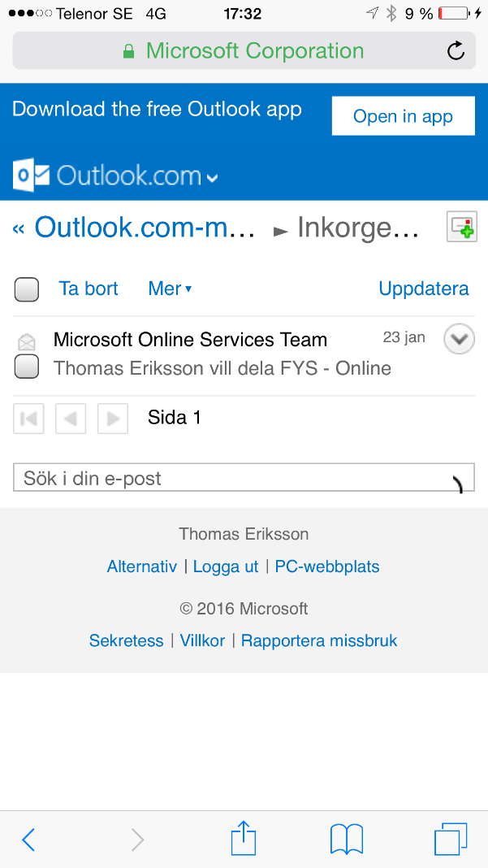Tap the Microsoft Corporation address bar
The height and width of the screenshot is (868, 488).
pyautogui.click(x=244, y=51)
